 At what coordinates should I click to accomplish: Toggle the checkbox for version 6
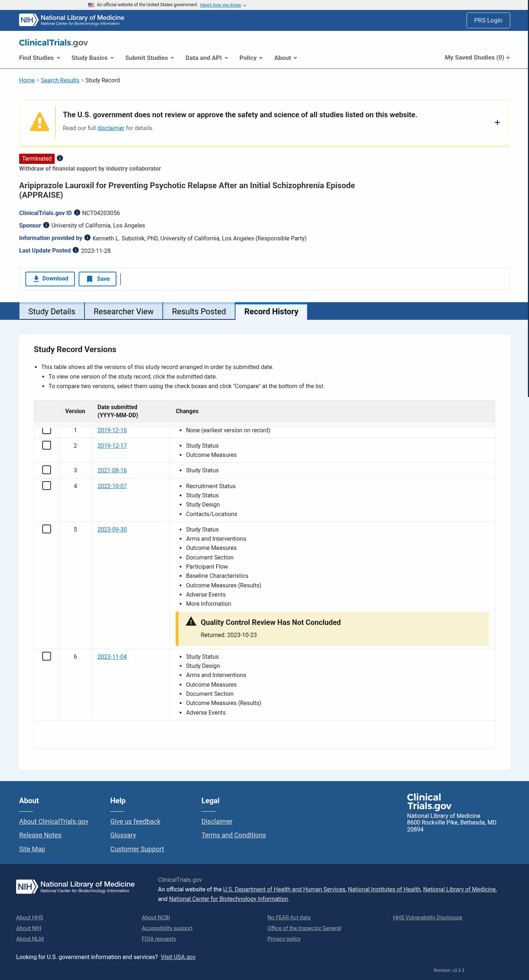tap(46, 656)
